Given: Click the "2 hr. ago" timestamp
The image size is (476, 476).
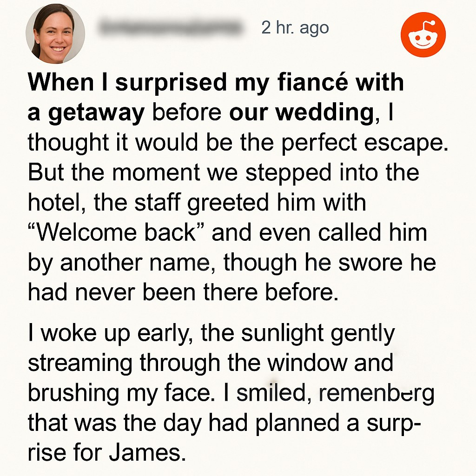Looking at the screenshot, I should [x=295, y=28].
